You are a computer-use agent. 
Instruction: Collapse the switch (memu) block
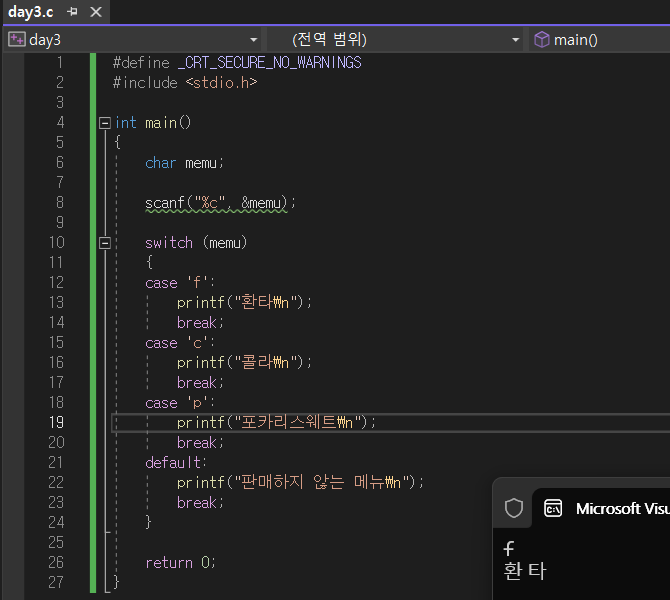(105, 243)
